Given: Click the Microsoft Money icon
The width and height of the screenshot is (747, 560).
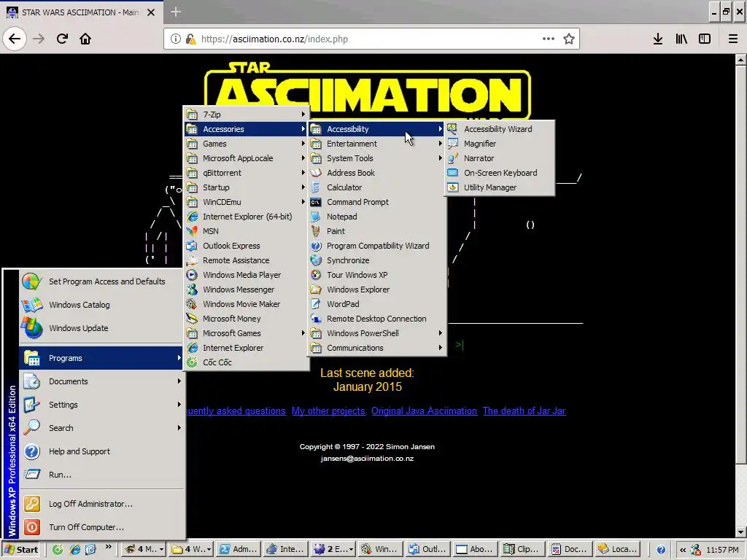Looking at the screenshot, I should (192, 319).
